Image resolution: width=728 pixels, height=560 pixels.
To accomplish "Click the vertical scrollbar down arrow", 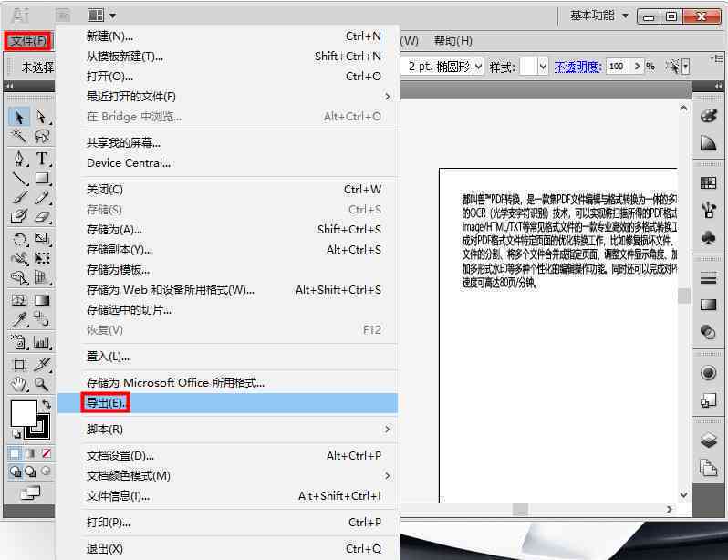I will [x=684, y=495].
